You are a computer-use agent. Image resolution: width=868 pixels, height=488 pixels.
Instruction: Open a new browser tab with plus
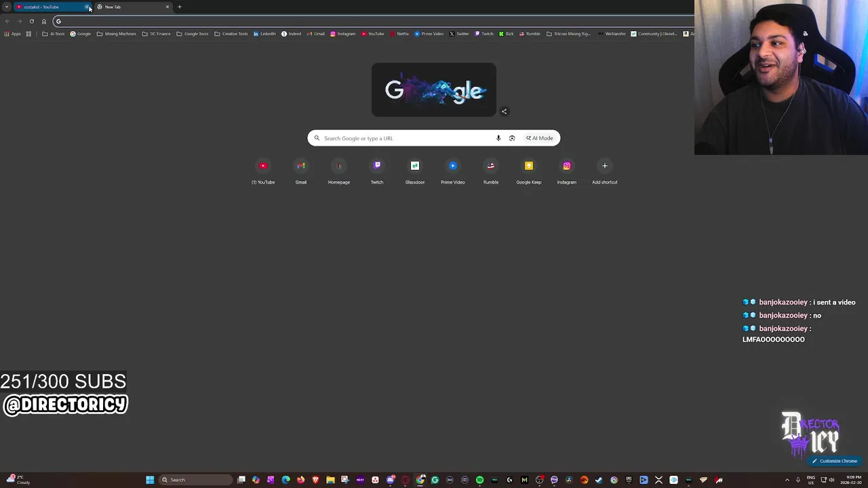[180, 7]
